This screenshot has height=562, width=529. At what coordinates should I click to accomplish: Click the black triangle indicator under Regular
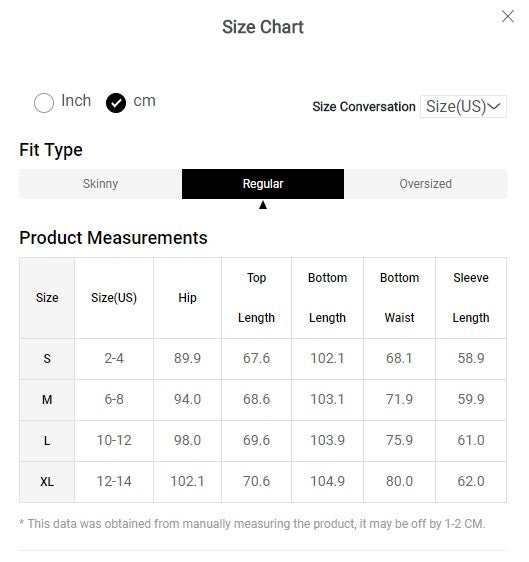263,205
